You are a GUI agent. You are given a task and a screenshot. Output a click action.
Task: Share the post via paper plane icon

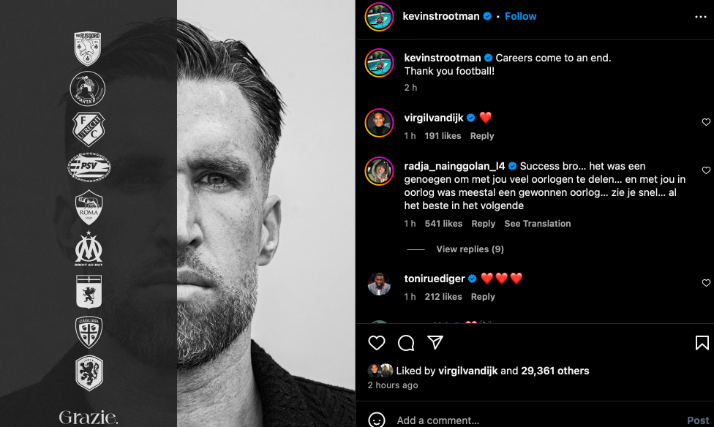[x=435, y=343]
